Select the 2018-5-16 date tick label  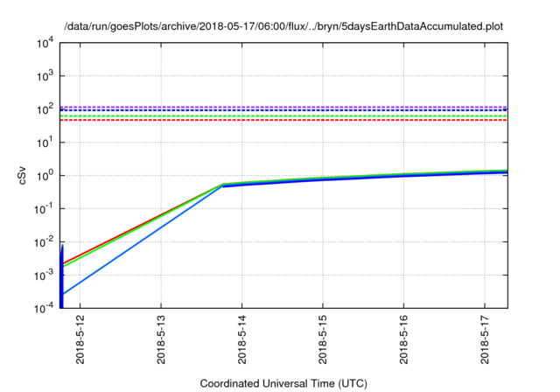click(x=403, y=339)
